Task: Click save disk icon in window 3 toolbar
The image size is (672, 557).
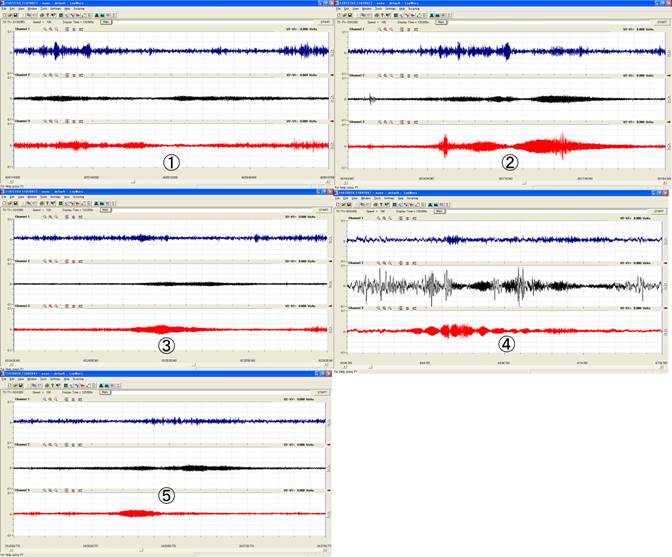Action: [x=16, y=203]
